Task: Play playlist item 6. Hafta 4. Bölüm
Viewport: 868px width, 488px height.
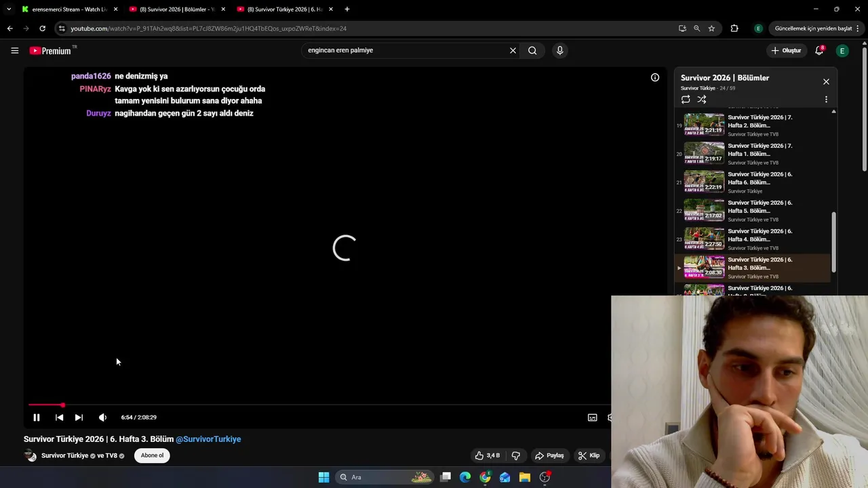Action: [753, 239]
